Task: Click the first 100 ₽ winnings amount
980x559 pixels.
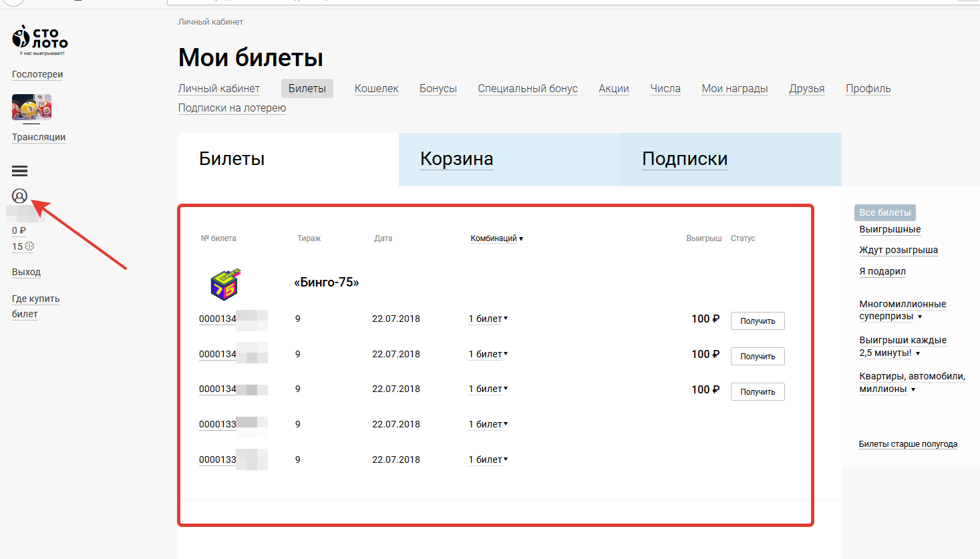Action: (705, 319)
